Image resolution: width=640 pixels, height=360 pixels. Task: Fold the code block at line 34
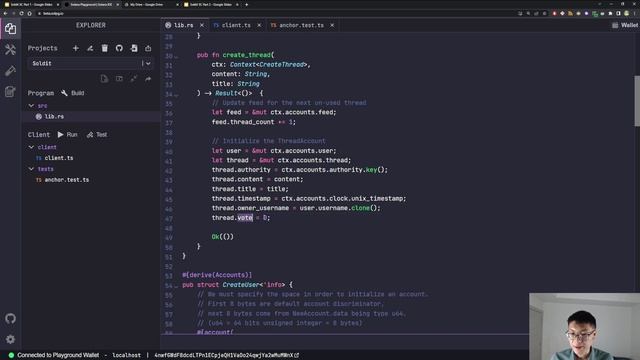point(176,95)
